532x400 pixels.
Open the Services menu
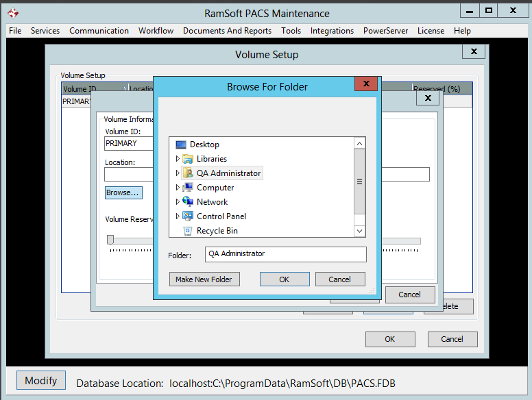pos(45,31)
